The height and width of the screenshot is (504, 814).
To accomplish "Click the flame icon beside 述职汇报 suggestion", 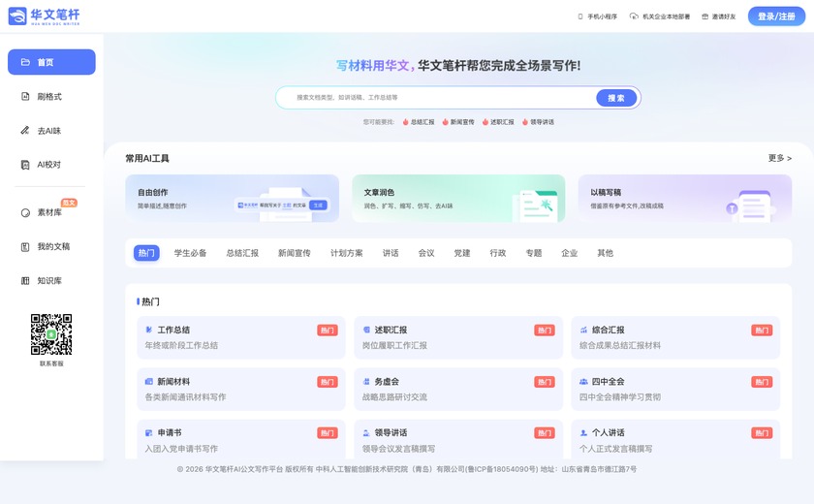I will 485,122.
